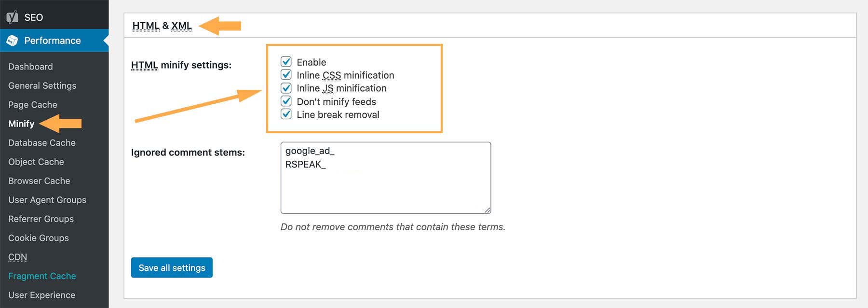Open the Minify settings page
868x308 pixels.
[21, 124]
